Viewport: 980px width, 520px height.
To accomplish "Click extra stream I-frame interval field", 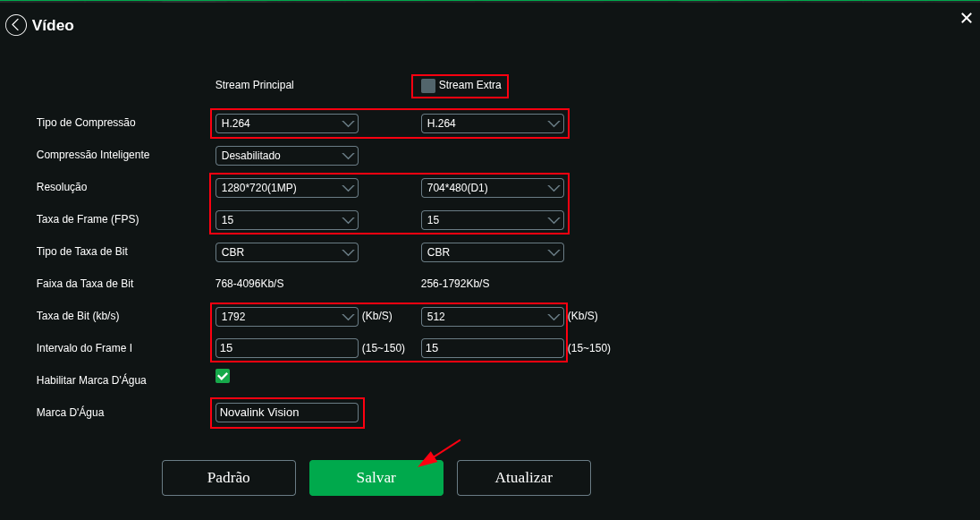I will (492, 348).
